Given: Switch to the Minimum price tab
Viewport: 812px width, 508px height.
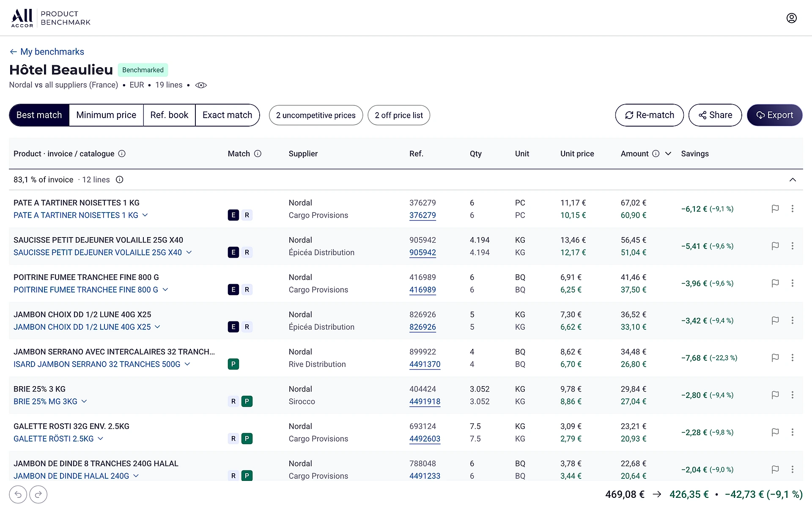Looking at the screenshot, I should click(x=106, y=115).
